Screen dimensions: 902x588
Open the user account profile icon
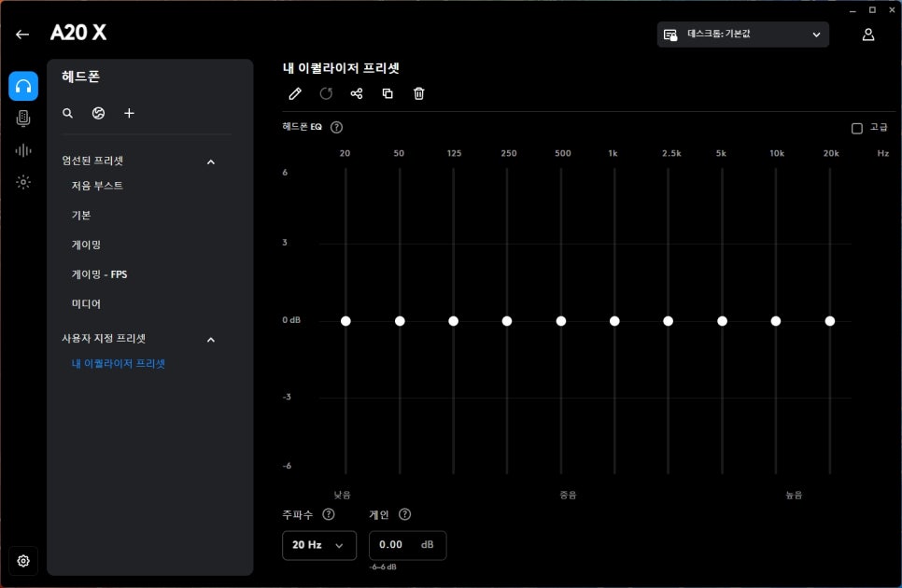[868, 35]
